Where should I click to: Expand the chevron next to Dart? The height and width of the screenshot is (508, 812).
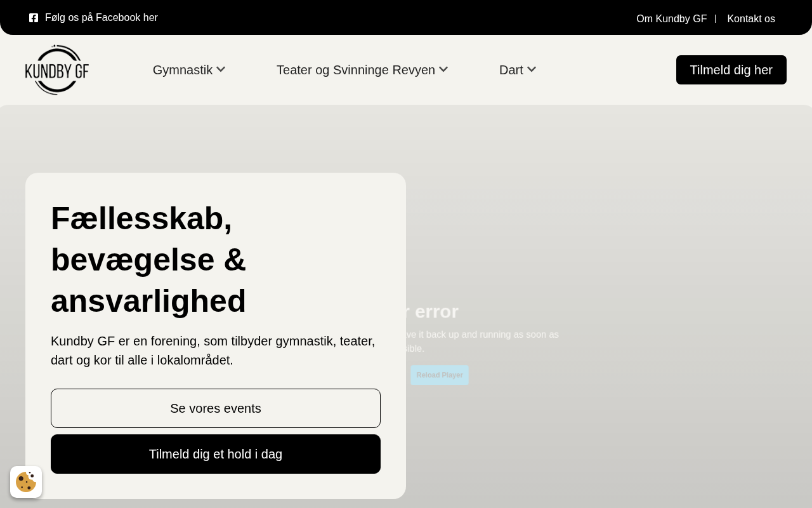pos(532,69)
